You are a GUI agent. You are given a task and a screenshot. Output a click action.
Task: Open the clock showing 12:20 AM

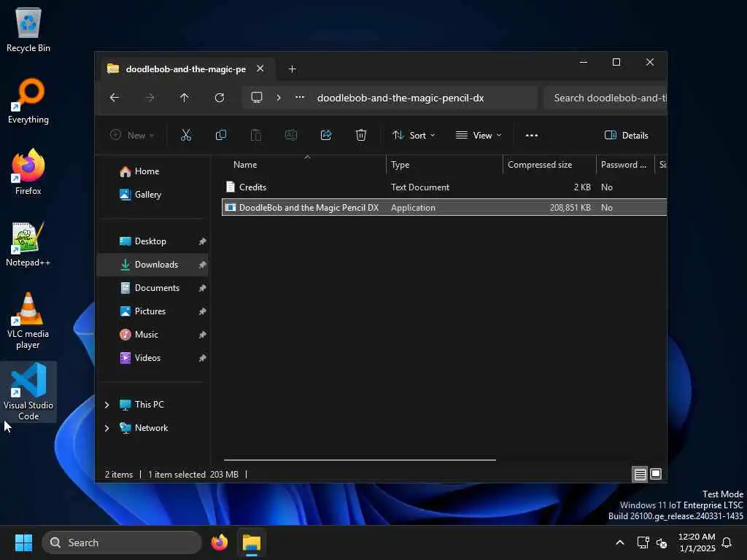pyautogui.click(x=697, y=542)
